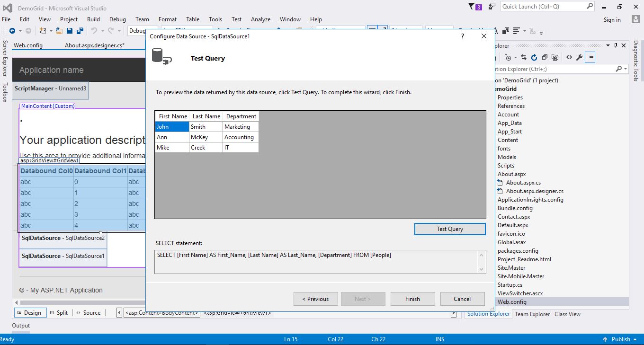
Task: Click the SELECT statement text box
Action: (320, 262)
